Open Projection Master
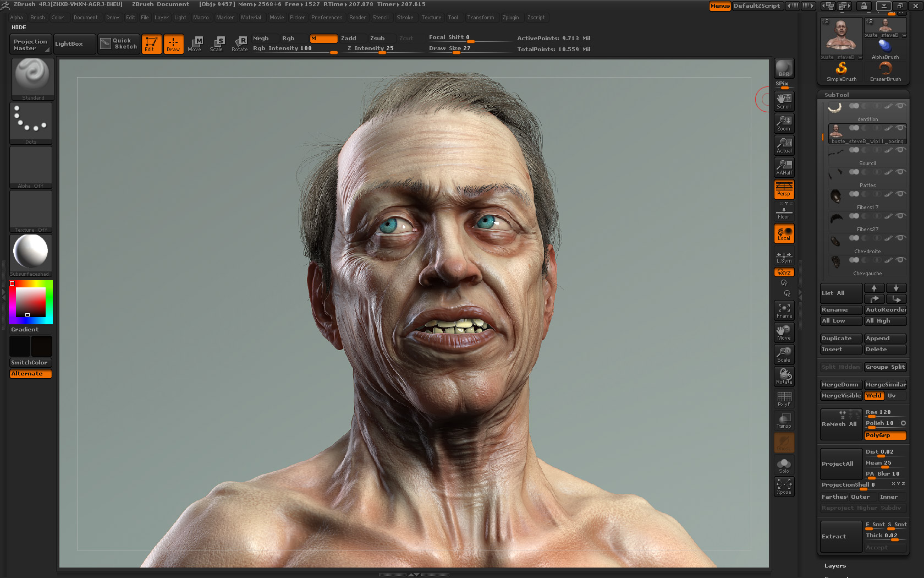Viewport: 924px width, 578px height. (31, 45)
